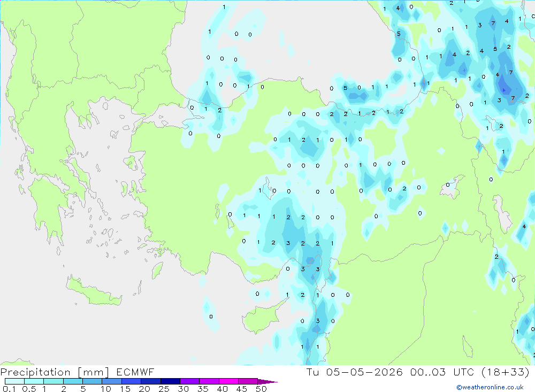
Task: Select the 45–50 mm legend color swatch
Action: tap(248, 381)
